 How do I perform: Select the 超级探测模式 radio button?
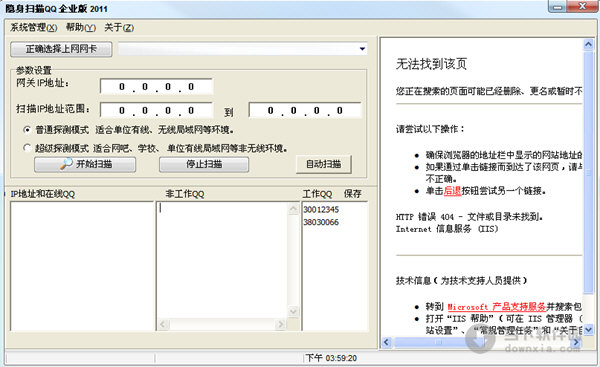(x=27, y=148)
